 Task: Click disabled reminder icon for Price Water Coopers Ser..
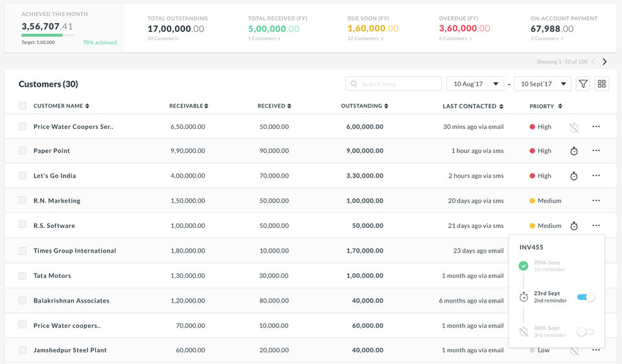click(x=574, y=128)
